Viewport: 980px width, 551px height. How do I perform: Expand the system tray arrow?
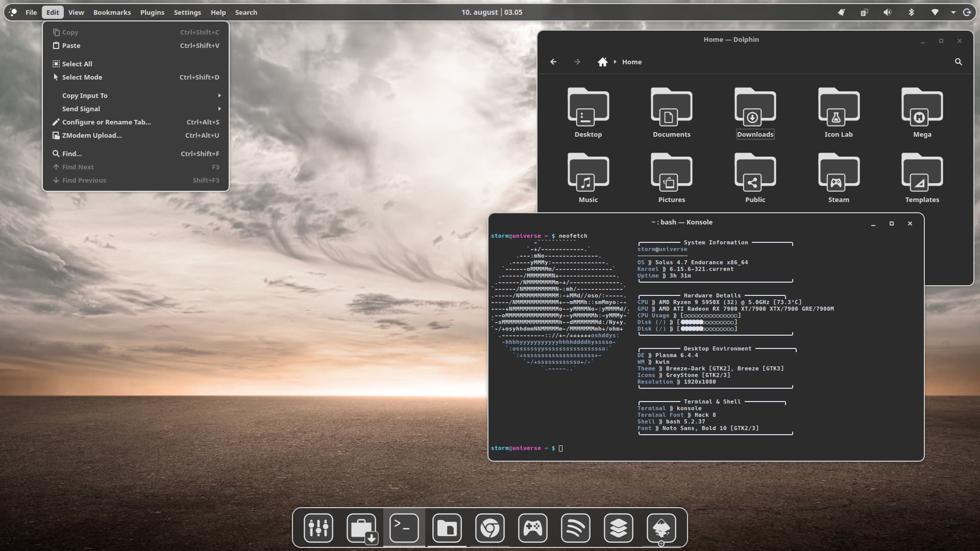tap(953, 12)
